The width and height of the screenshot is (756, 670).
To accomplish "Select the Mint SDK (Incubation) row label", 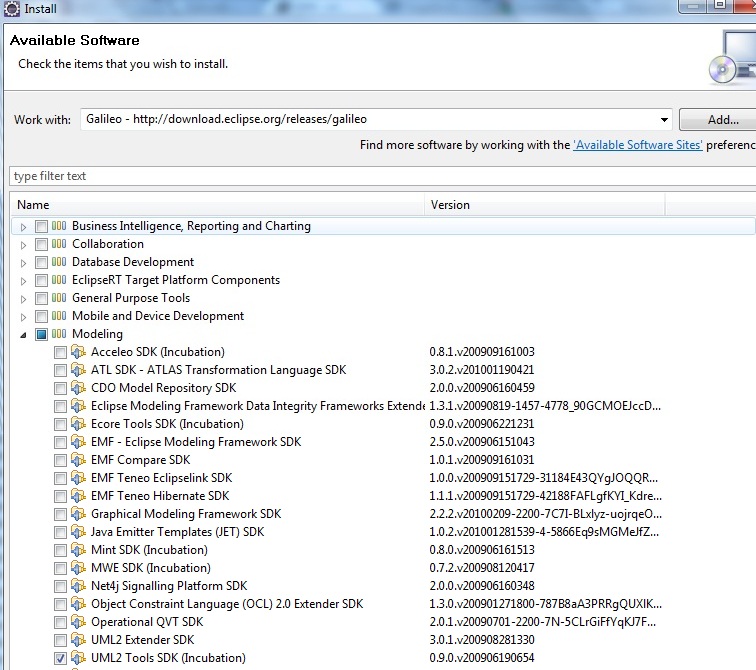I will [x=149, y=550].
